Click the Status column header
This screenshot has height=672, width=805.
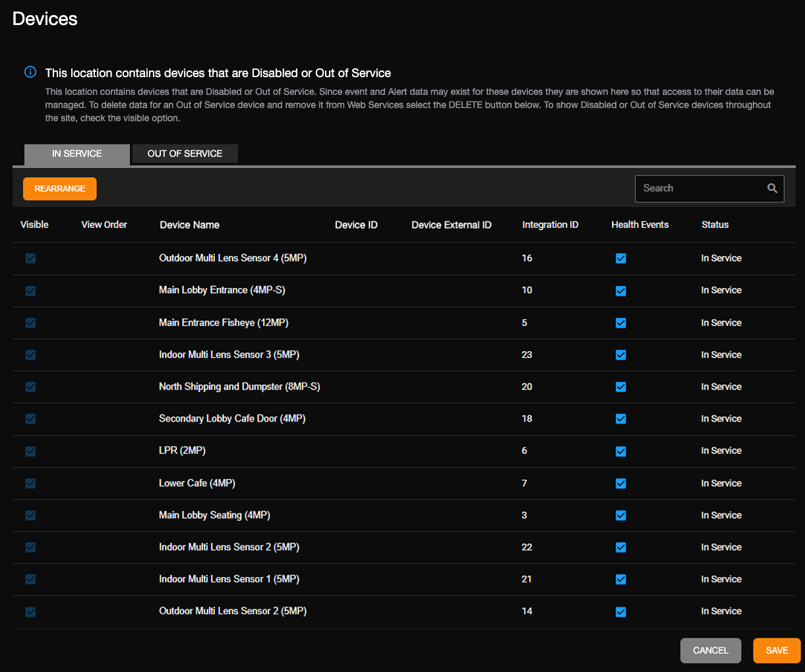715,225
